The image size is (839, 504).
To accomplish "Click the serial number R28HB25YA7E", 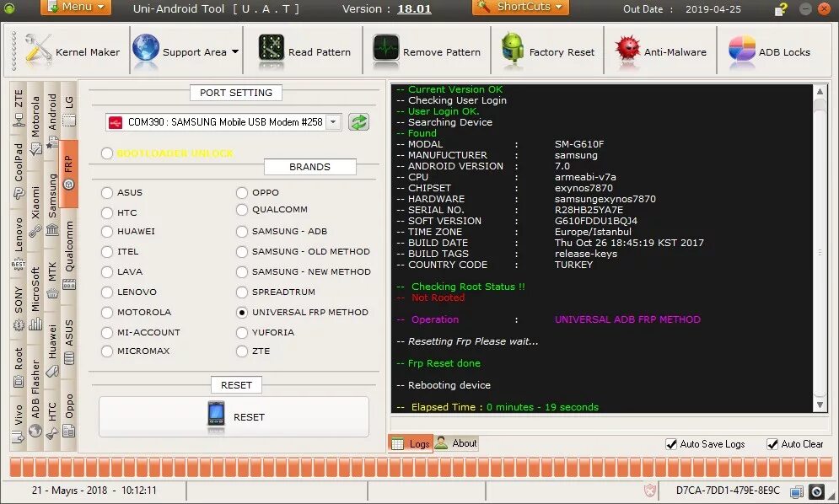I will 589,210.
